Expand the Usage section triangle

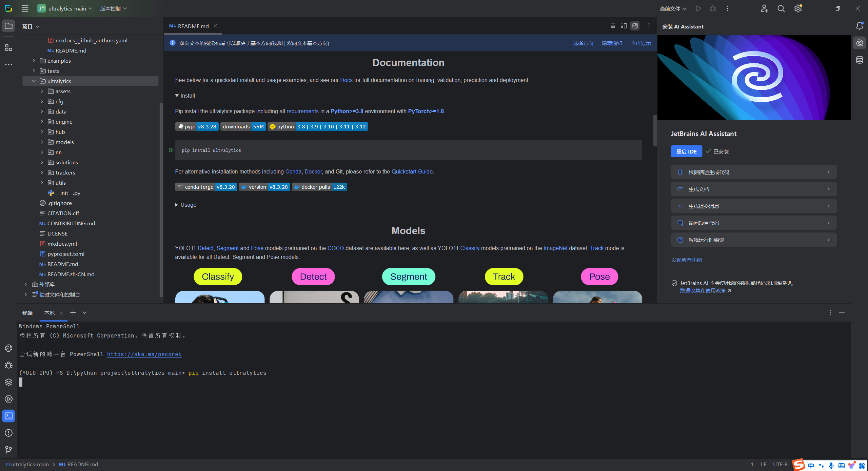click(x=177, y=205)
